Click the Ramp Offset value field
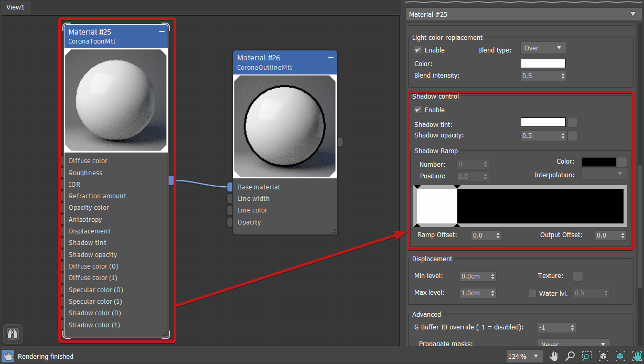This screenshot has width=644, height=364. click(482, 235)
